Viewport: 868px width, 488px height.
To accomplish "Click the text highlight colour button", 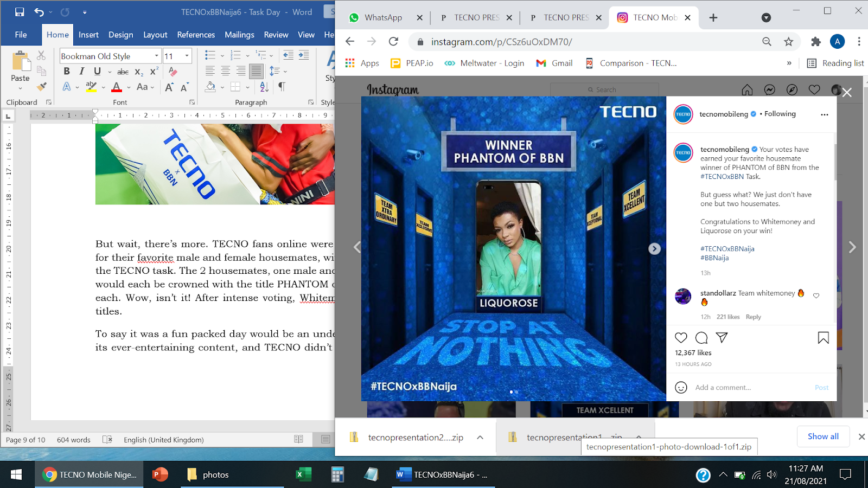I will (91, 87).
